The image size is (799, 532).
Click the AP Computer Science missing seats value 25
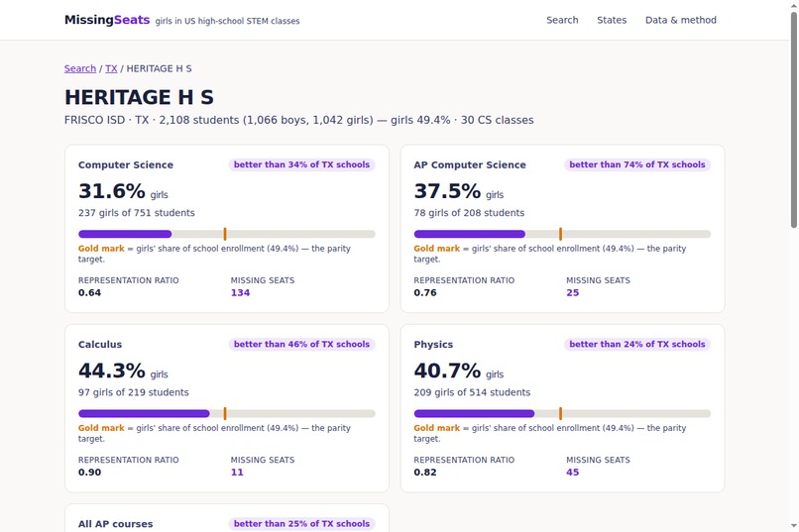[x=573, y=292]
